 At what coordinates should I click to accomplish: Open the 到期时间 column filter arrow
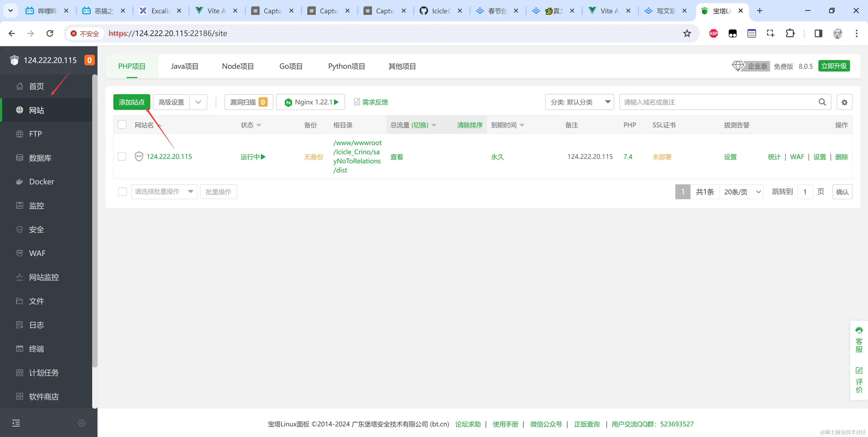[522, 125]
